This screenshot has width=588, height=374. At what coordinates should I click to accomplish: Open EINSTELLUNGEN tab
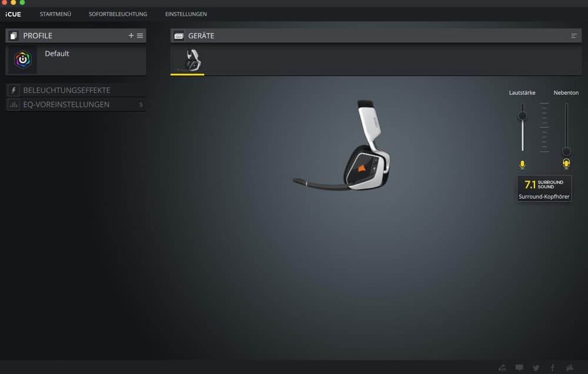point(186,14)
